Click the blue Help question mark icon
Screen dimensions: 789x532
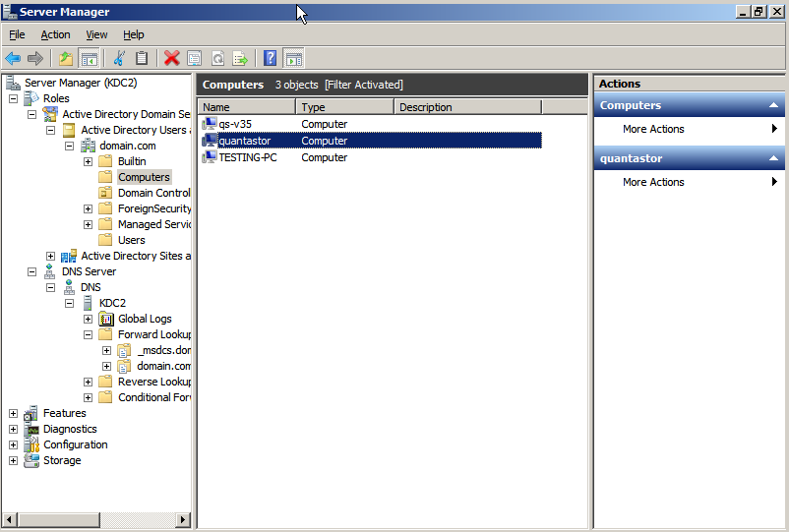coord(271,59)
